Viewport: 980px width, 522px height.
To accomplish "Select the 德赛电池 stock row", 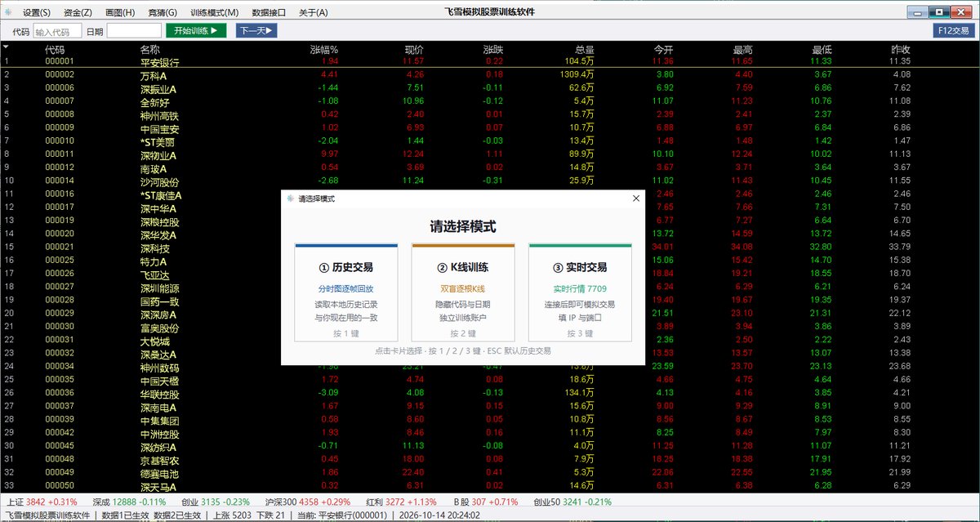I will [490, 472].
